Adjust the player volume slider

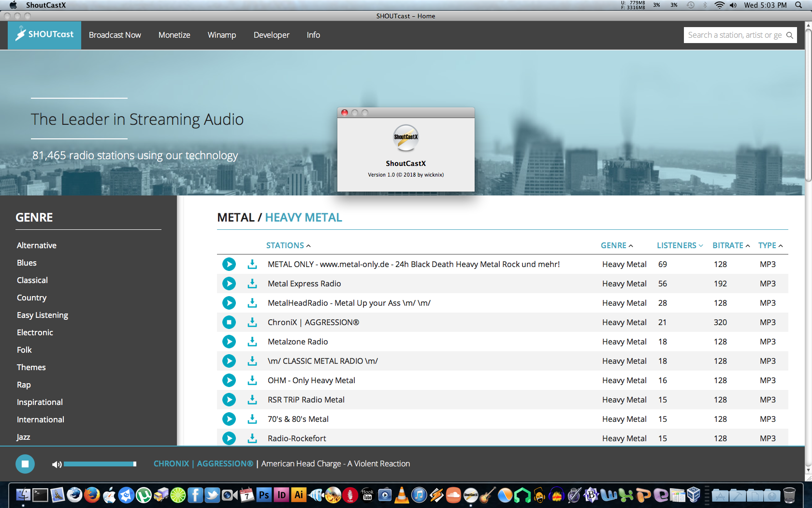click(100, 464)
